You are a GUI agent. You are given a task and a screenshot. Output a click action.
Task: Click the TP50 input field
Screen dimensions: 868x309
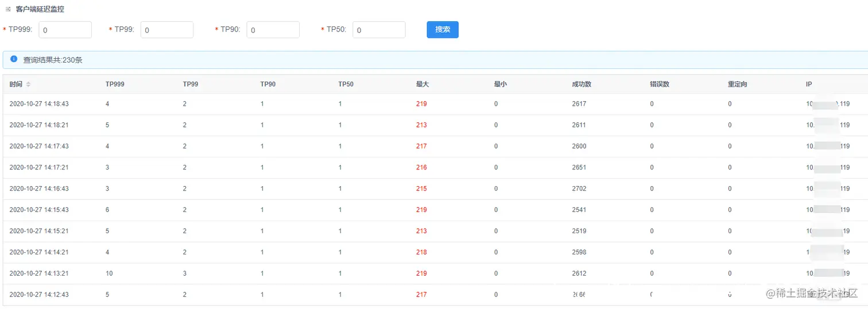379,30
